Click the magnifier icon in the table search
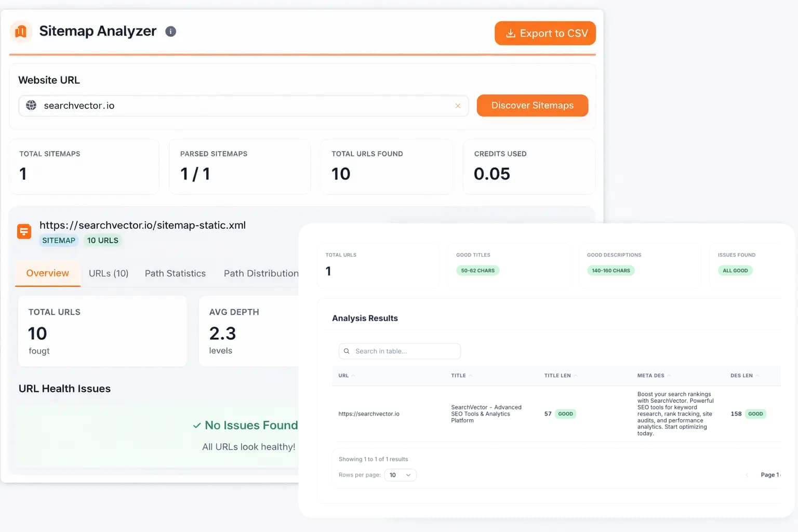This screenshot has width=798, height=532. click(347, 351)
